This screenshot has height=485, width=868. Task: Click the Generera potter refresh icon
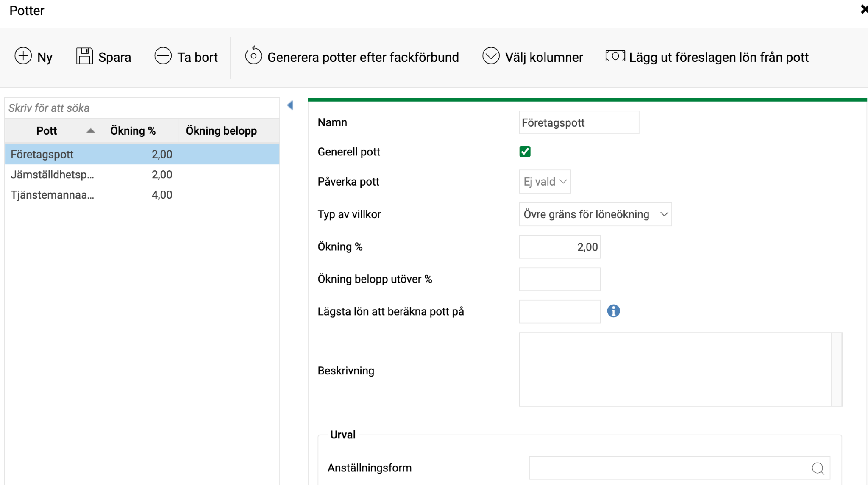pyautogui.click(x=253, y=55)
